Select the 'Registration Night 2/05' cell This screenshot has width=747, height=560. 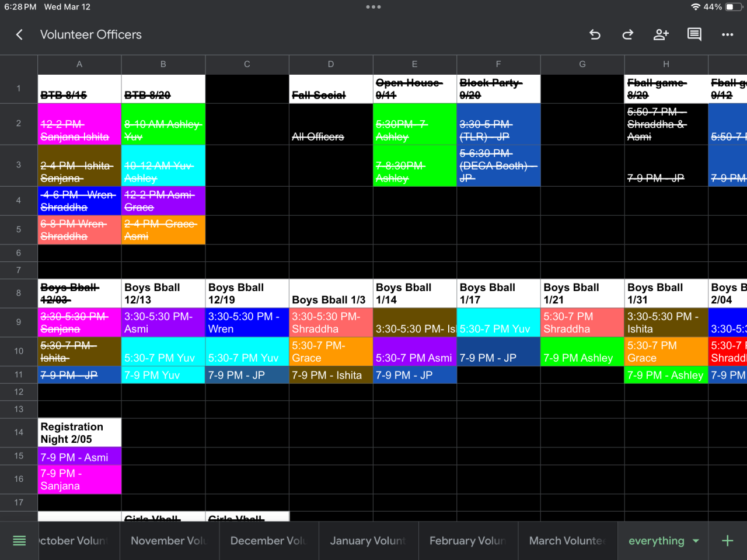click(x=79, y=433)
